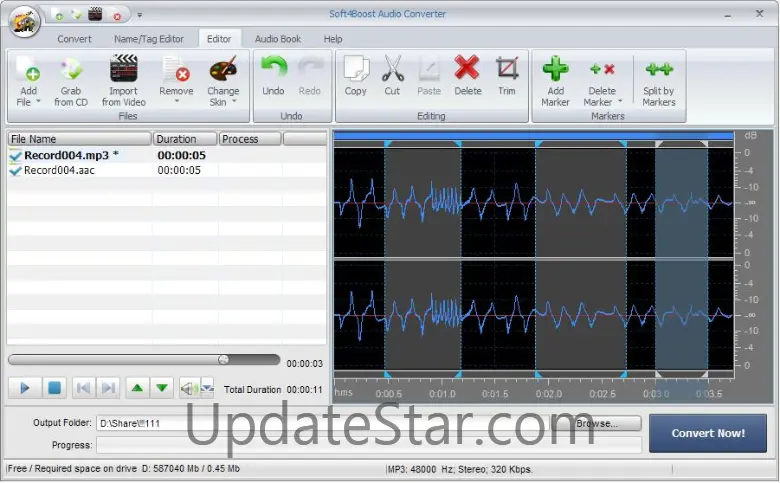The height and width of the screenshot is (483, 780).
Task: Click Grab from CD icon
Action: coord(71,70)
